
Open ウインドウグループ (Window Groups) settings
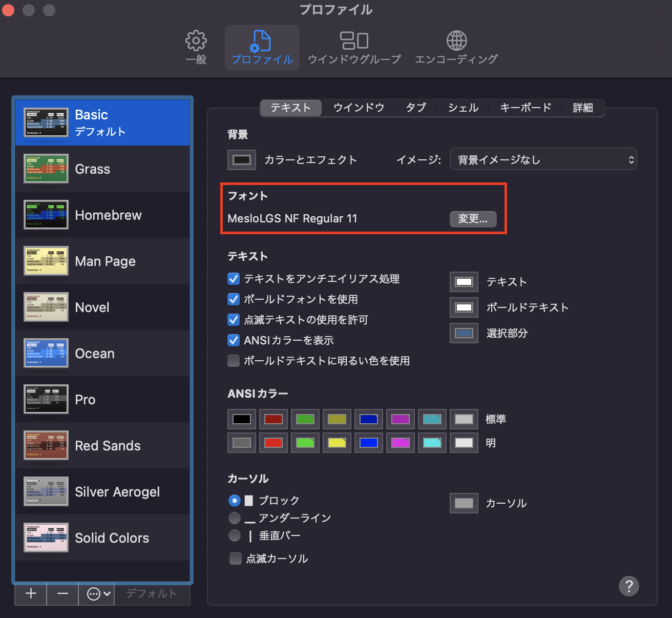354,46
